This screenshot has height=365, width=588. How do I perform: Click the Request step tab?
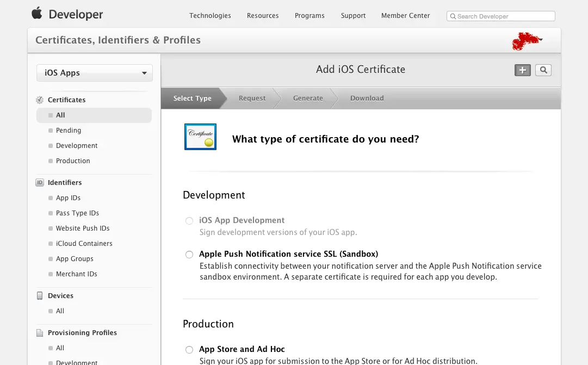pyautogui.click(x=252, y=98)
